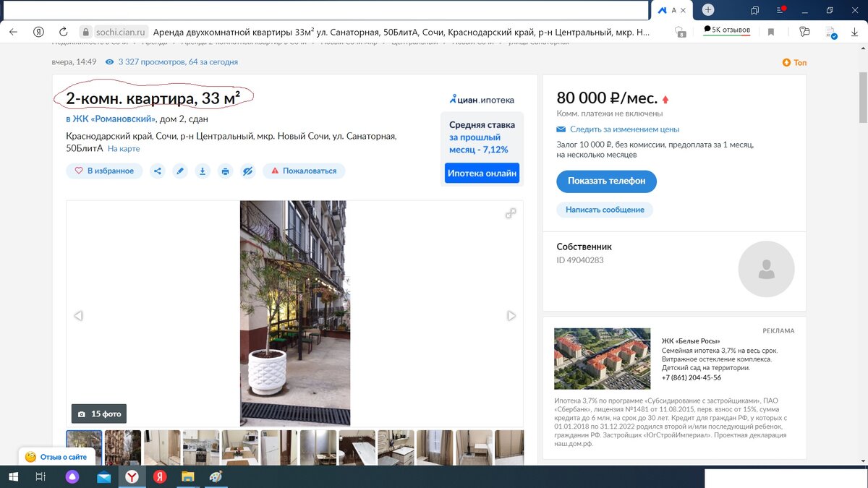The image size is (868, 488).
Task: Add a note with the pencil icon
Action: click(180, 171)
